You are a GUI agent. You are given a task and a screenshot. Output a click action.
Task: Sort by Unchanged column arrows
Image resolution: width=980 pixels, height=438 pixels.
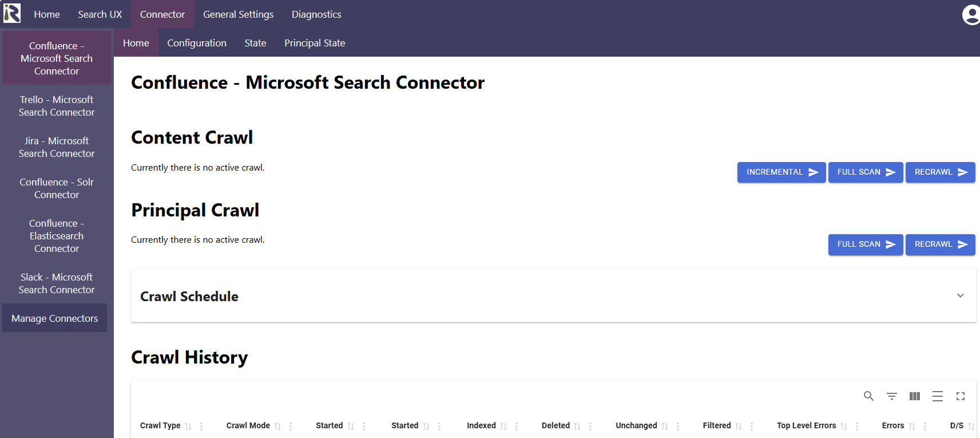[x=665, y=426]
